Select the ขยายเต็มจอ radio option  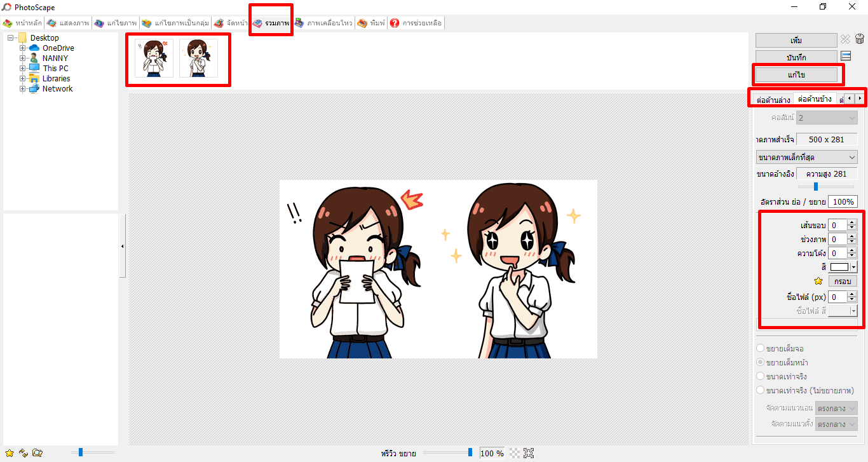click(761, 348)
